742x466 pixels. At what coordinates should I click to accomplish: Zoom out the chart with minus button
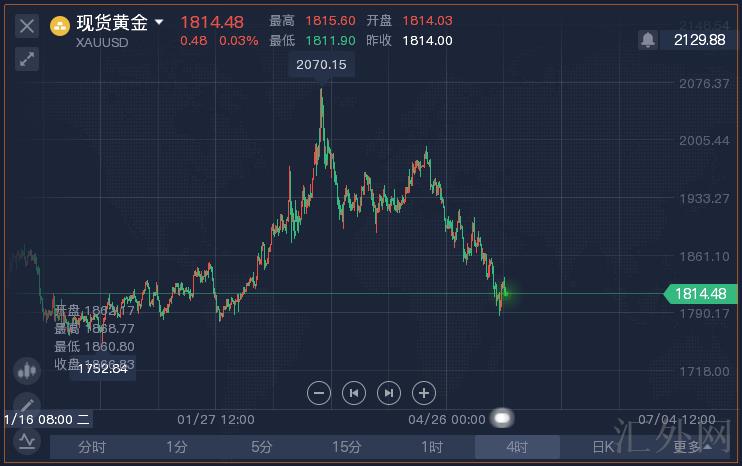(318, 393)
